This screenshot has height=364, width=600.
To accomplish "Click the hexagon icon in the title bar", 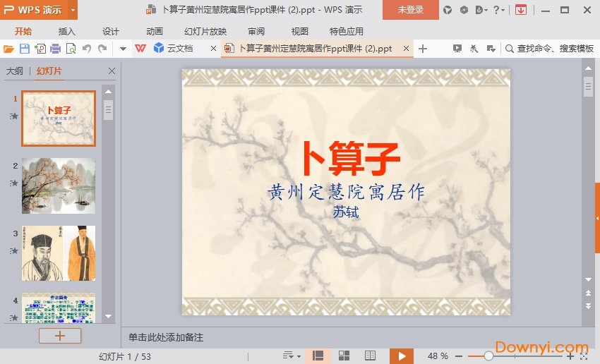I will pos(464,10).
